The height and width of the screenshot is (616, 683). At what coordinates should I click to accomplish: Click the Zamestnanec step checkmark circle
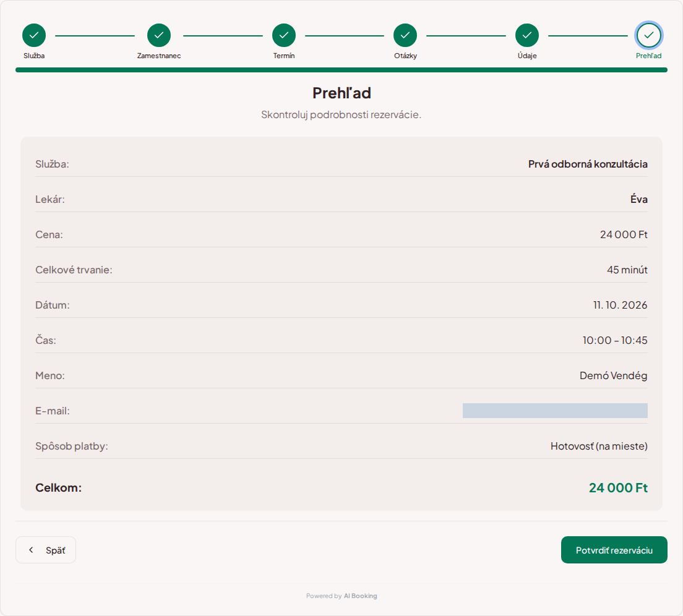click(159, 35)
